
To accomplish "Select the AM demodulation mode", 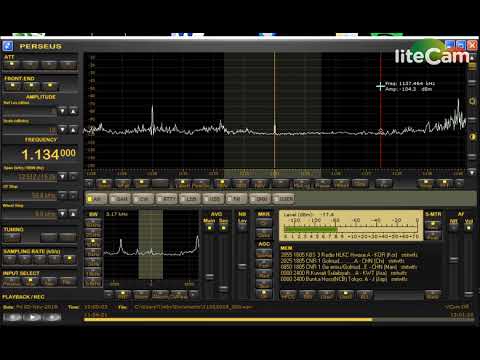I will (96, 199).
